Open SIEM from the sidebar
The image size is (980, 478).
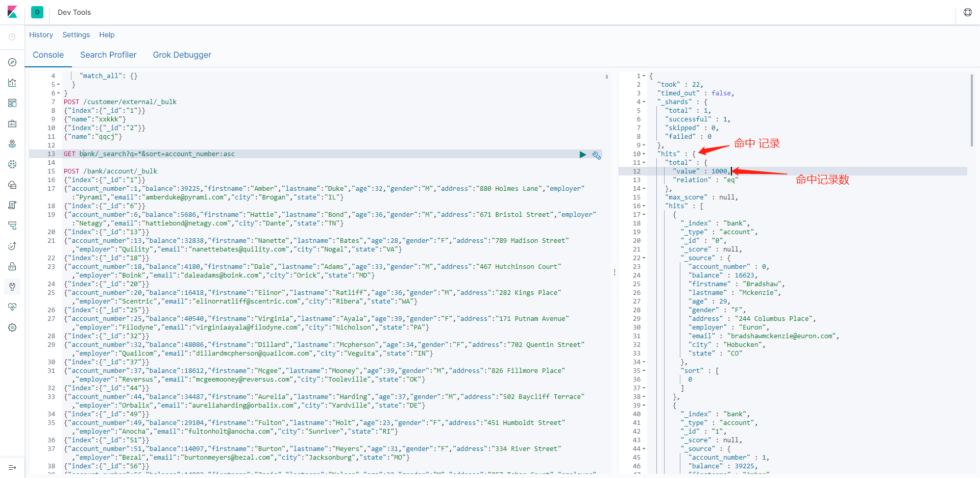[x=12, y=266]
